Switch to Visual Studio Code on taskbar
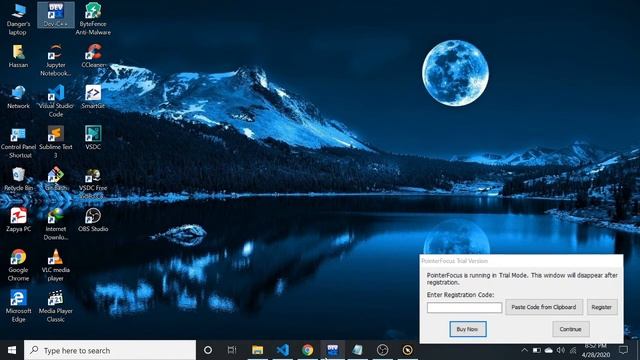 pyautogui.click(x=282, y=350)
